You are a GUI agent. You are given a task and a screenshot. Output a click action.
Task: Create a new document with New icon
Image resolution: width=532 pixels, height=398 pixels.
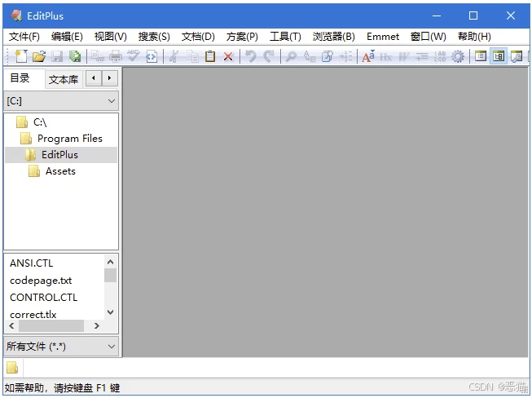tap(21, 56)
